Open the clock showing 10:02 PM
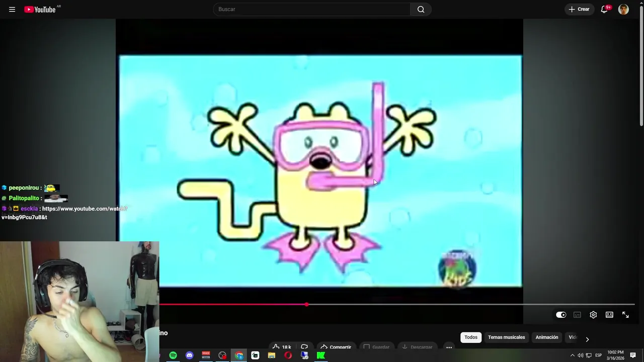644x362 pixels. tap(615, 355)
